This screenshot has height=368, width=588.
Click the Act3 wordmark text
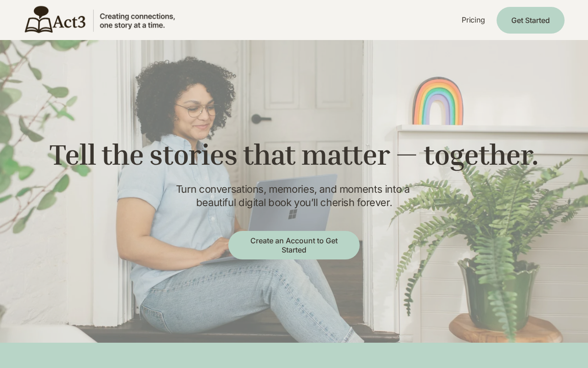[x=69, y=22]
